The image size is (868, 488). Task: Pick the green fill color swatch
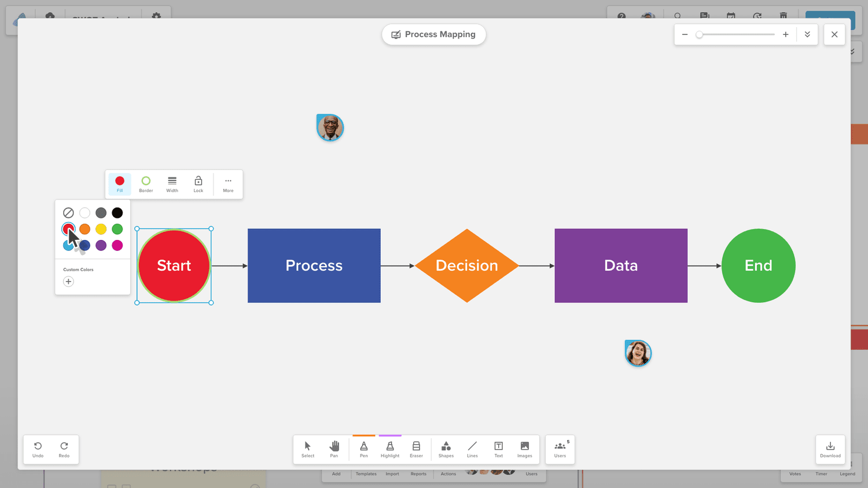pos(117,229)
